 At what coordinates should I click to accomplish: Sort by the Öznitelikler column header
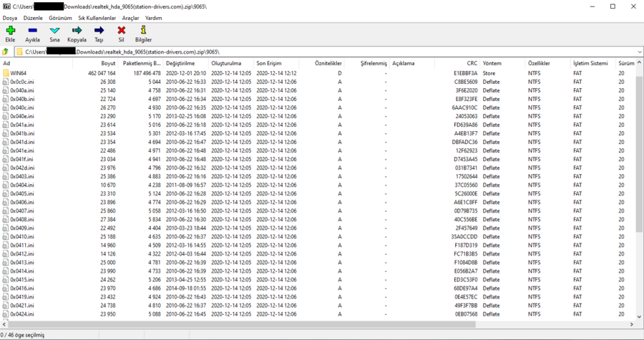click(x=321, y=64)
